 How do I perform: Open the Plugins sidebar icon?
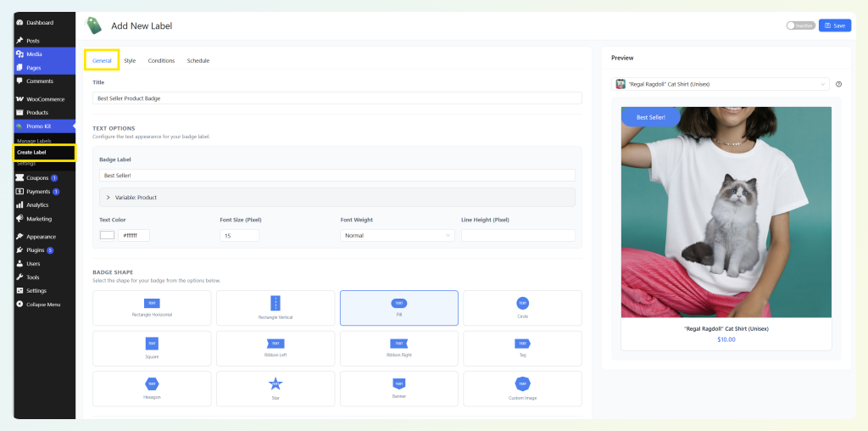tap(20, 249)
